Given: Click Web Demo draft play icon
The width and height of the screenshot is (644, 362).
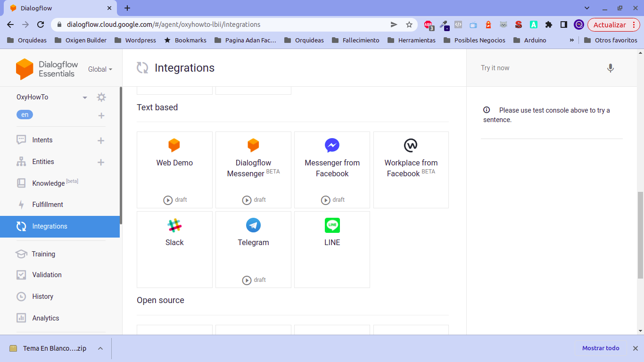Looking at the screenshot, I should [168, 200].
